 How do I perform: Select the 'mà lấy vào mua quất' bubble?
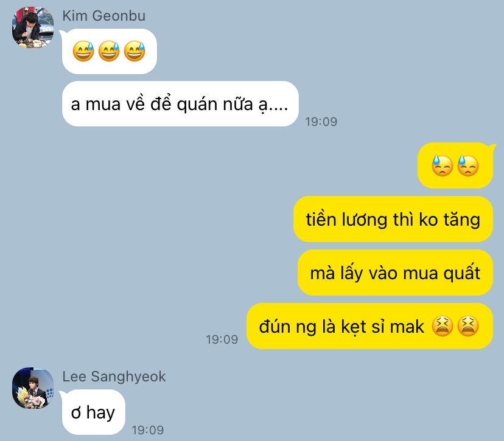click(396, 273)
